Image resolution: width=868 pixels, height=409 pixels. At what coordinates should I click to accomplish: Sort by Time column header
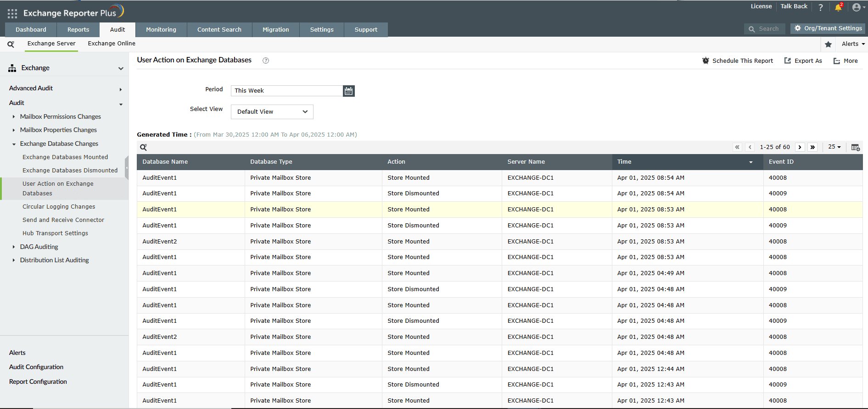pos(687,162)
